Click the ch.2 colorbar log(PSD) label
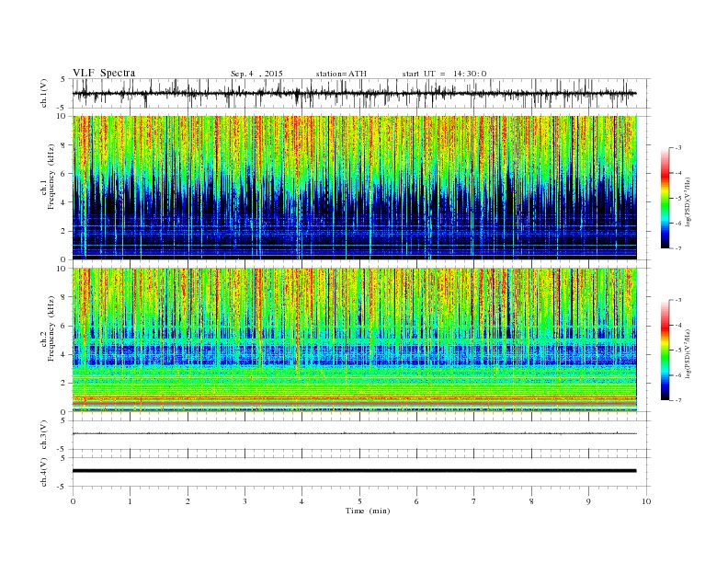 click(688, 353)
